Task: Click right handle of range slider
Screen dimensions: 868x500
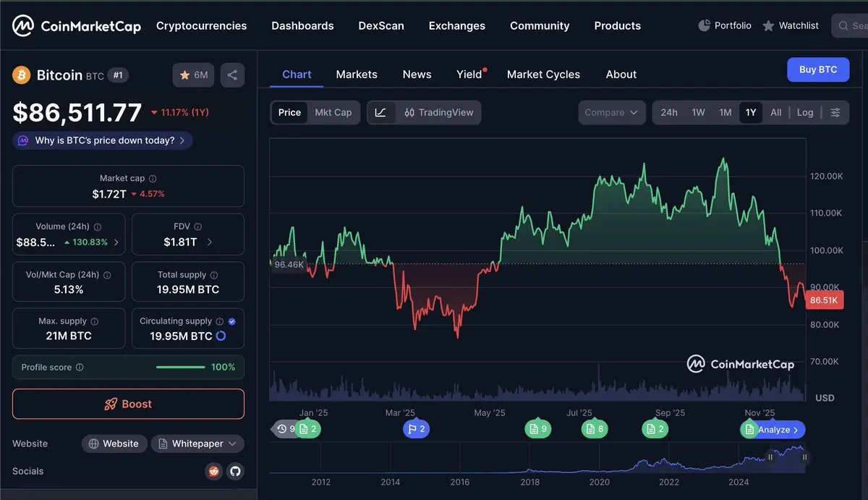Action: coord(804,457)
